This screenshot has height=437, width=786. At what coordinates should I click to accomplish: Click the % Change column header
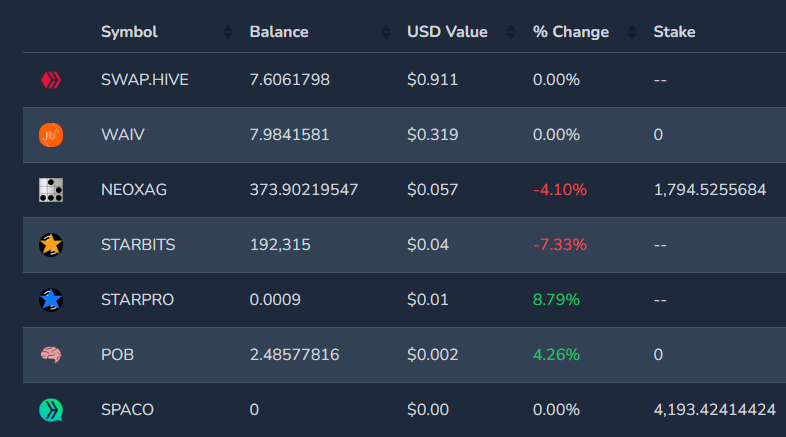(x=571, y=32)
